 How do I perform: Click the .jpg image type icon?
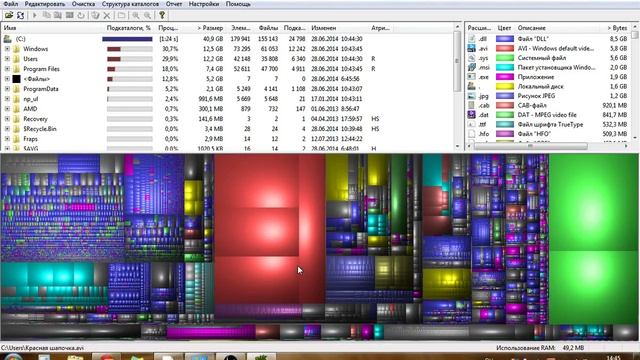pos(471,96)
